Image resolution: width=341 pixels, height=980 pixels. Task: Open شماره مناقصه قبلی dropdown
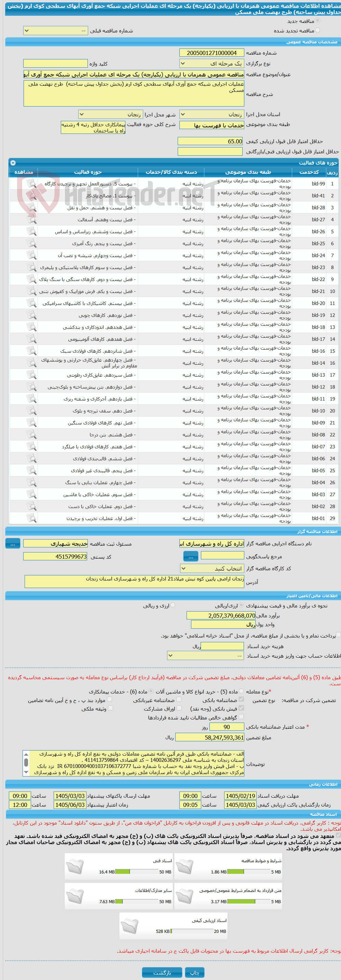[56, 31]
